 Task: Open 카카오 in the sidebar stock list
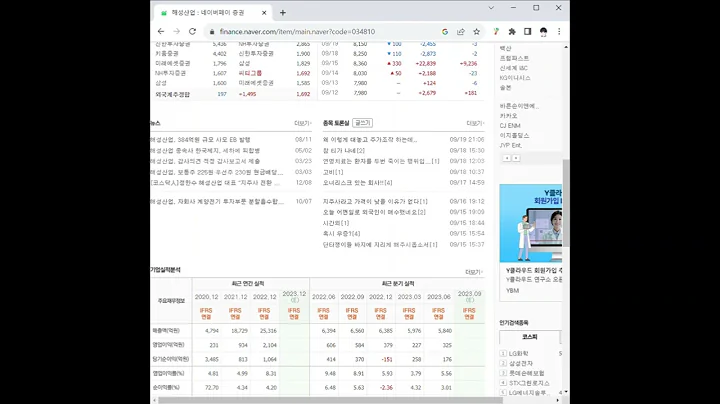(508, 116)
